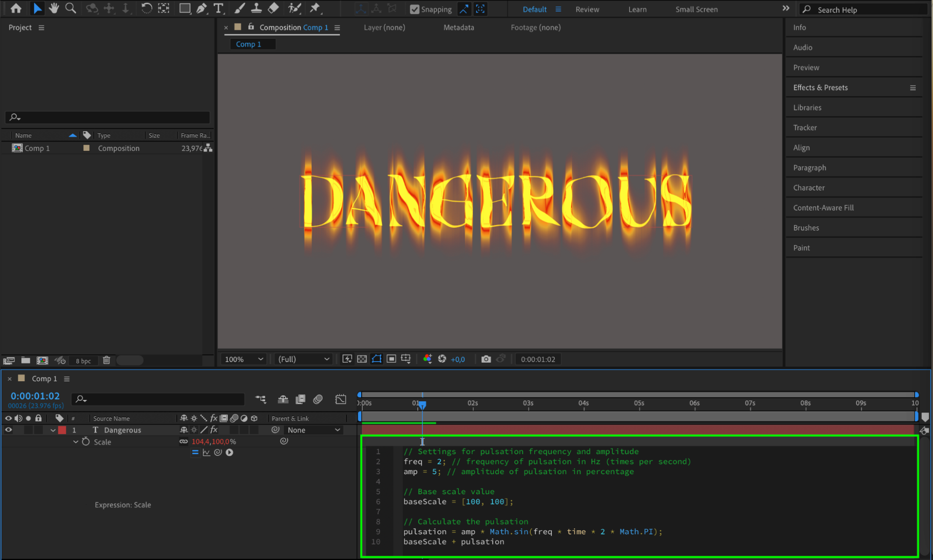
Task: Select the Hand tool
Action: point(54,8)
